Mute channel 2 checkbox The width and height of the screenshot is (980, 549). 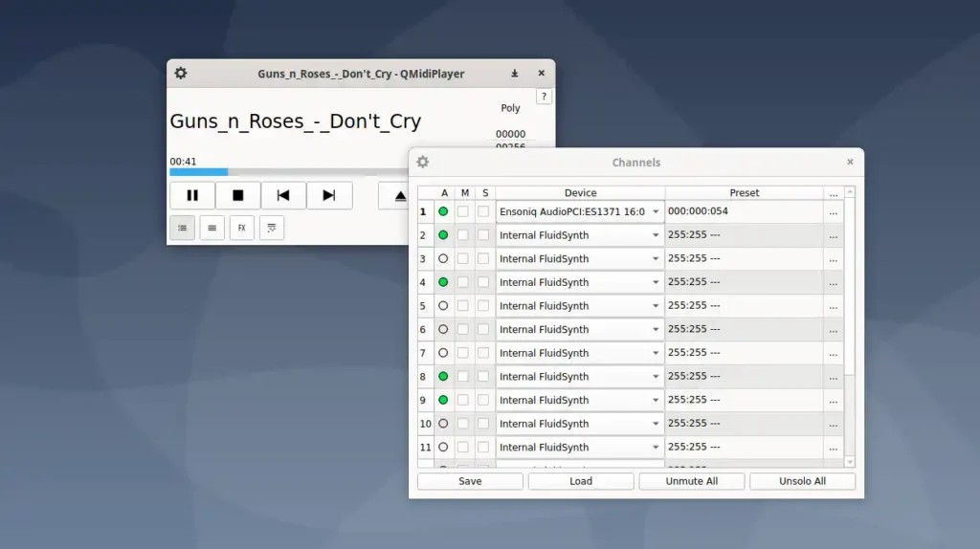(463, 235)
